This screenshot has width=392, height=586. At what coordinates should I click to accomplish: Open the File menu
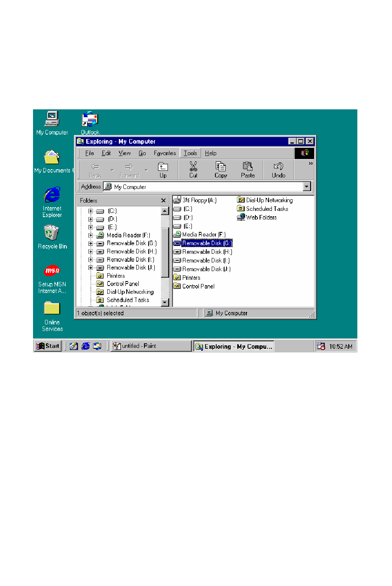coord(90,153)
